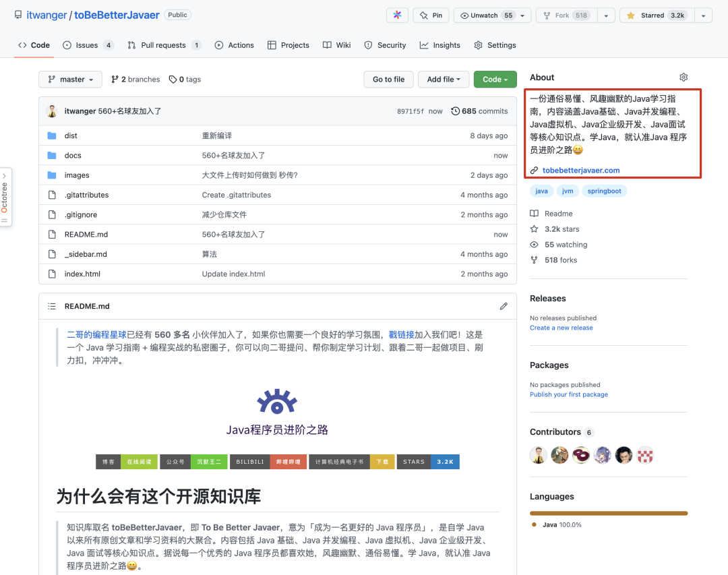The height and width of the screenshot is (575, 728).
Task: Toggle the Starred button
Action: point(657,16)
